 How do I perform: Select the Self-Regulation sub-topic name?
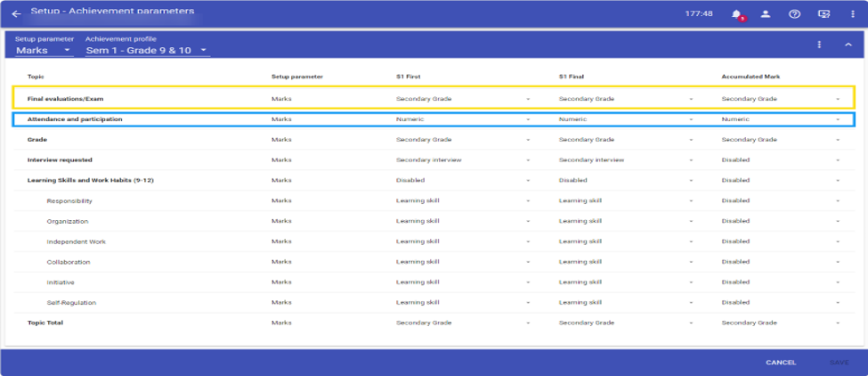pos(71,303)
